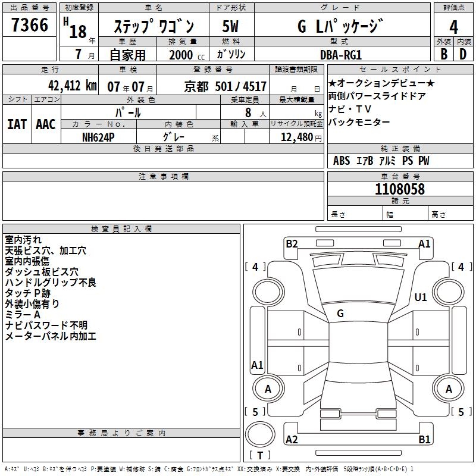Select the model code DBA-RG1
Screen dimensions: 476x476
pyautogui.click(x=340, y=55)
